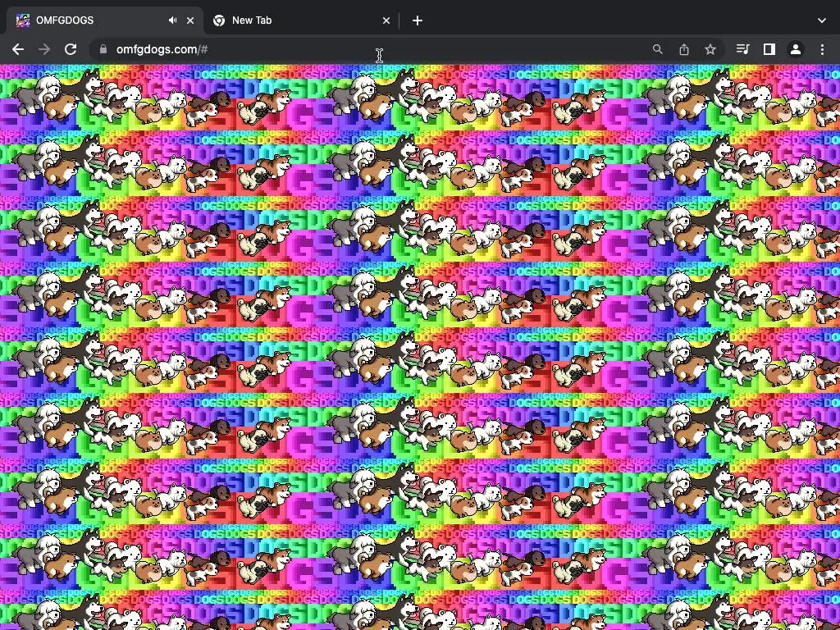Go back to the previous page
The height and width of the screenshot is (630, 840).
pyautogui.click(x=18, y=49)
